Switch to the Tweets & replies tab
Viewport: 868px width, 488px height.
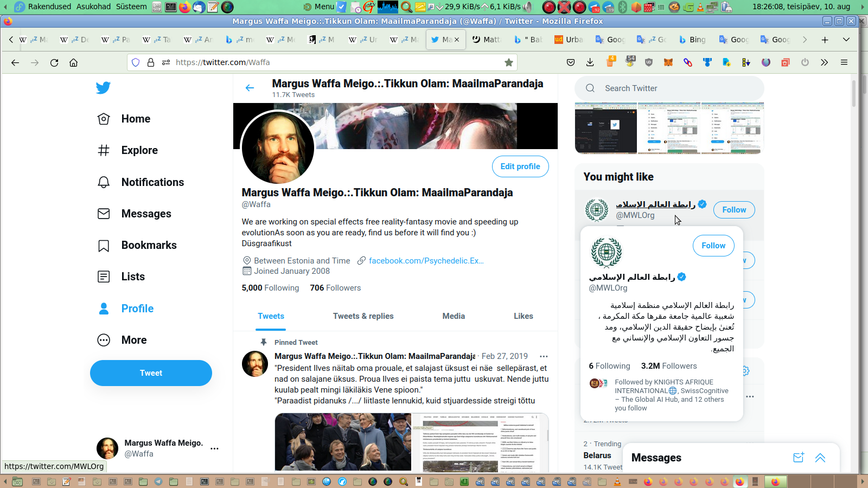point(363,316)
